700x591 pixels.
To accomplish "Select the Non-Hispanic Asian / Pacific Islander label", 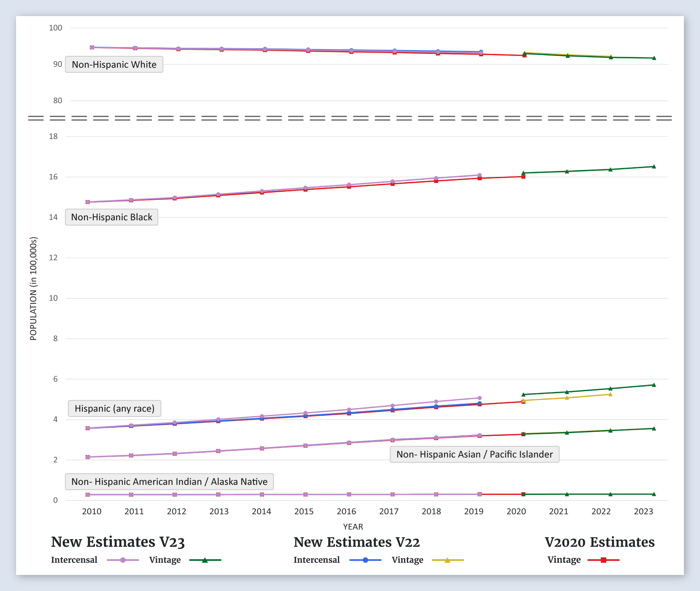I will pos(474,454).
